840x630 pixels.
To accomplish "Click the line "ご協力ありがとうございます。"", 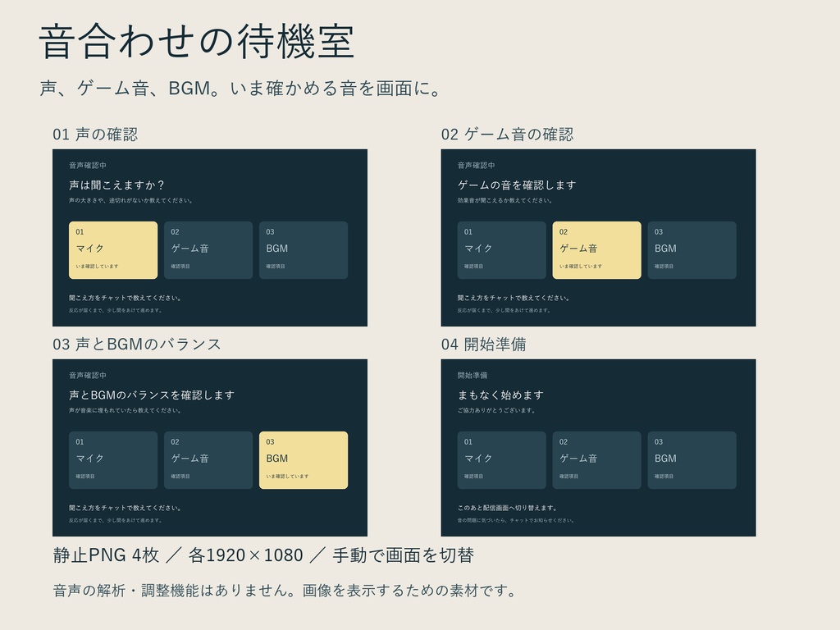I will (x=497, y=410).
